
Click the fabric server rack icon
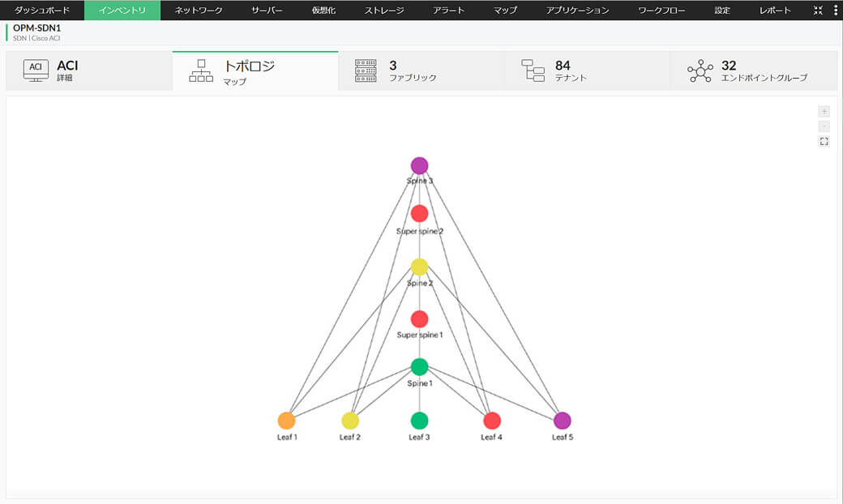click(x=366, y=71)
